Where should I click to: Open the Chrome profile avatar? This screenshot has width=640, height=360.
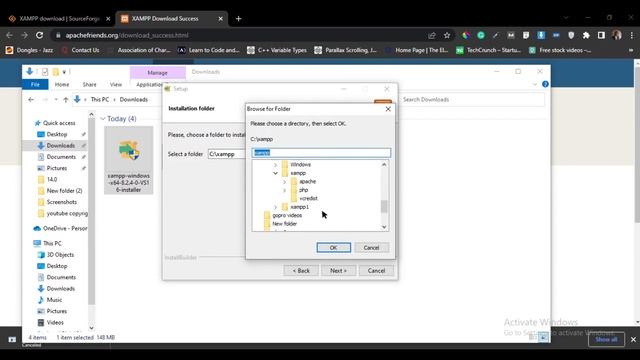(x=617, y=35)
